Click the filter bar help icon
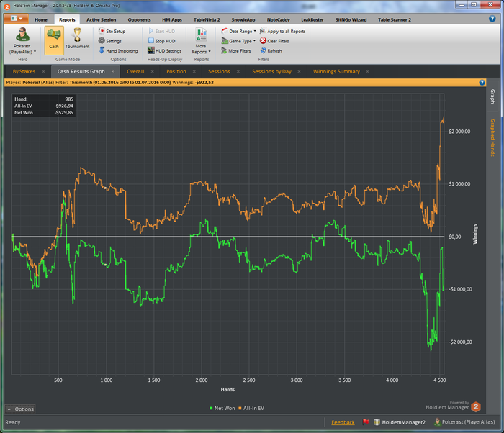The image size is (504, 433). [482, 83]
